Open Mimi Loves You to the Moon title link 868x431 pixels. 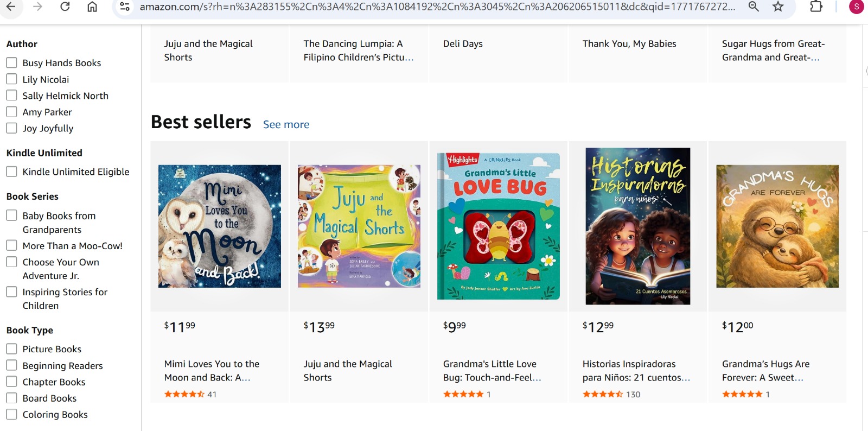pyautogui.click(x=212, y=370)
